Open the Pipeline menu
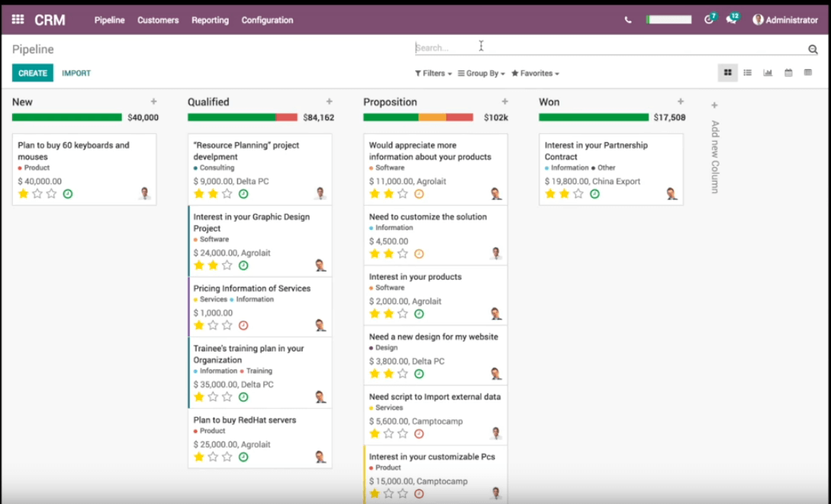Image resolution: width=831 pixels, height=504 pixels. pos(110,20)
